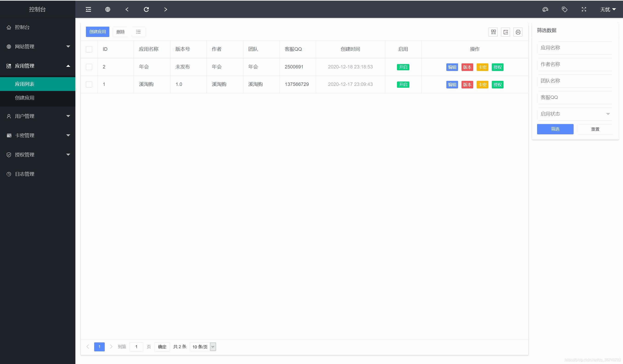Toggle fullscreen with the expand icon
This screenshot has height=364, width=623.
[x=584, y=9]
